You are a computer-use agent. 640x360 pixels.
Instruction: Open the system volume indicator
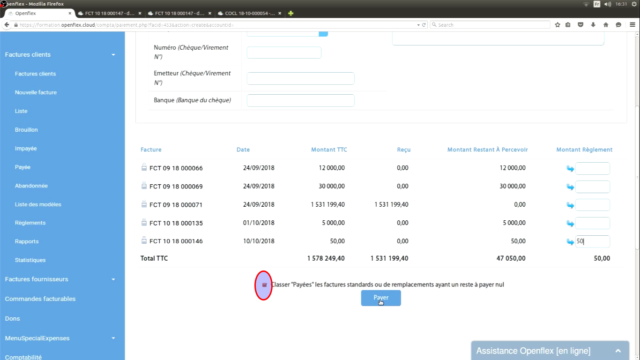click(x=607, y=4)
